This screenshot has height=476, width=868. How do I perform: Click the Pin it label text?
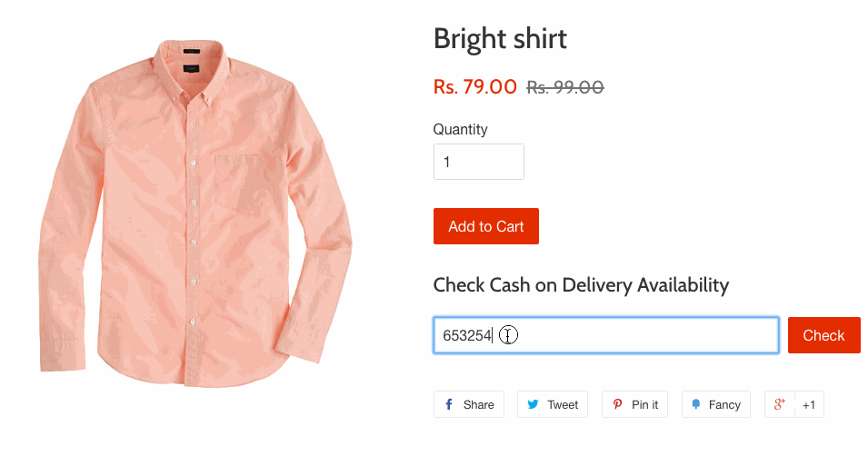pos(645,405)
